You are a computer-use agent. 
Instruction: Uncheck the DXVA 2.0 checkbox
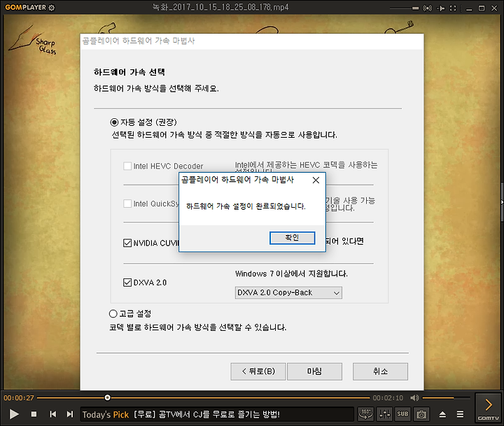tap(127, 283)
